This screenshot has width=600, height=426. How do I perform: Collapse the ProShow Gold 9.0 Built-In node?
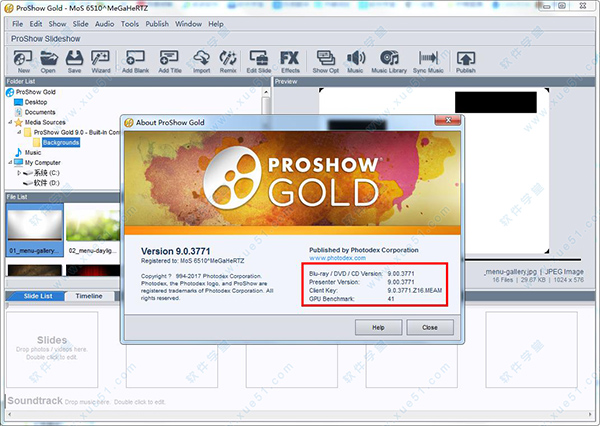(x=19, y=132)
